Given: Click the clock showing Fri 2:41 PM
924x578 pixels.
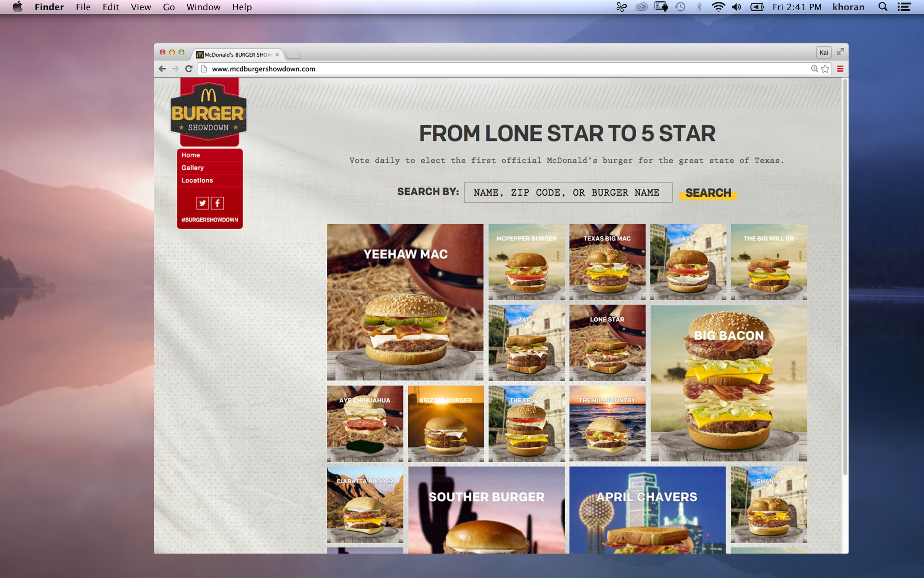Looking at the screenshot, I should point(797,7).
